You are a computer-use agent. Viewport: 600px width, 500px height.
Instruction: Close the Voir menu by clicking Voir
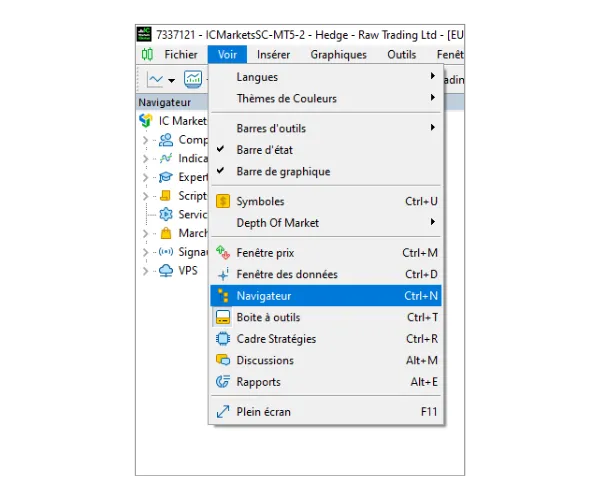coord(227,55)
